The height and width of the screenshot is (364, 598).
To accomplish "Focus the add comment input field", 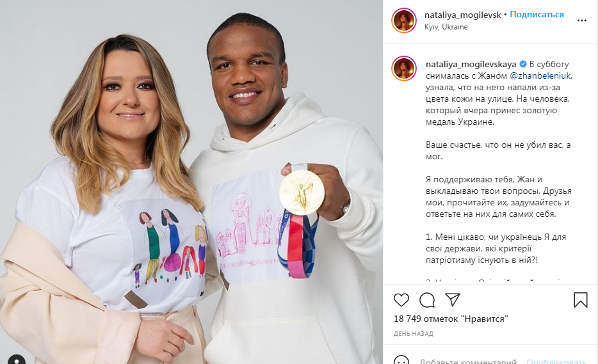I will pyautogui.click(x=467, y=361).
